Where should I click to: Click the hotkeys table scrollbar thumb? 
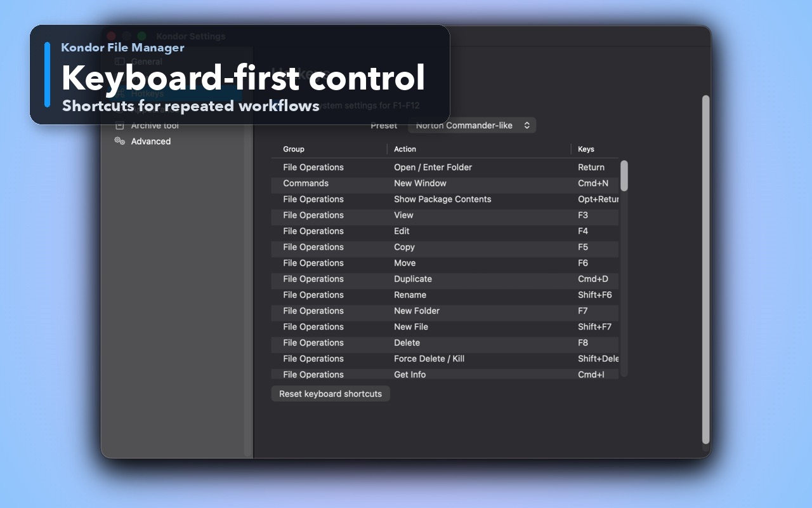624,176
